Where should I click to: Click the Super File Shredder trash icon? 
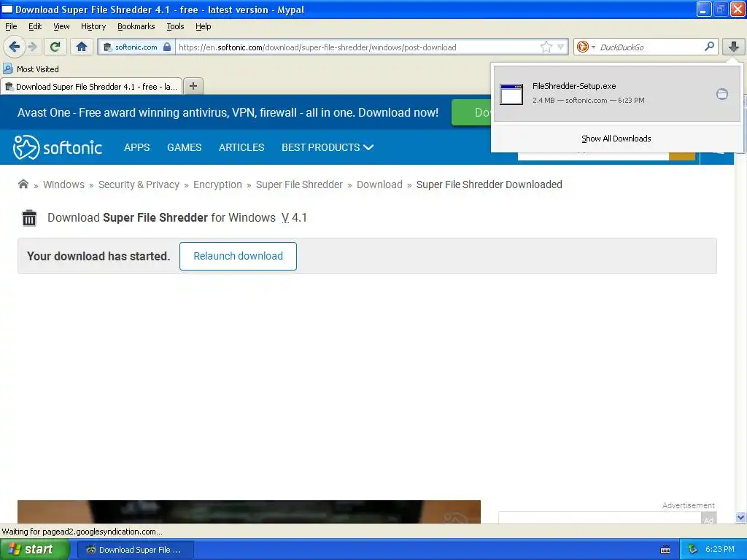[x=29, y=217]
